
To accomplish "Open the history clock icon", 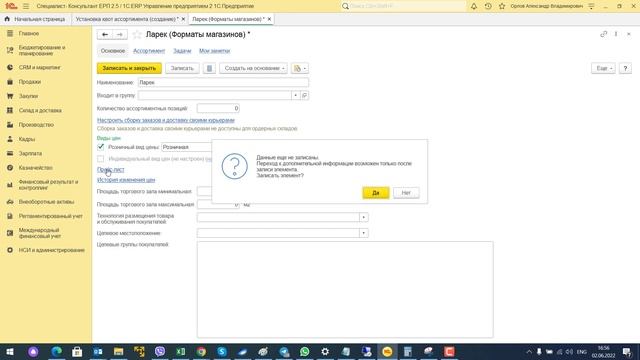I will [x=488, y=6].
